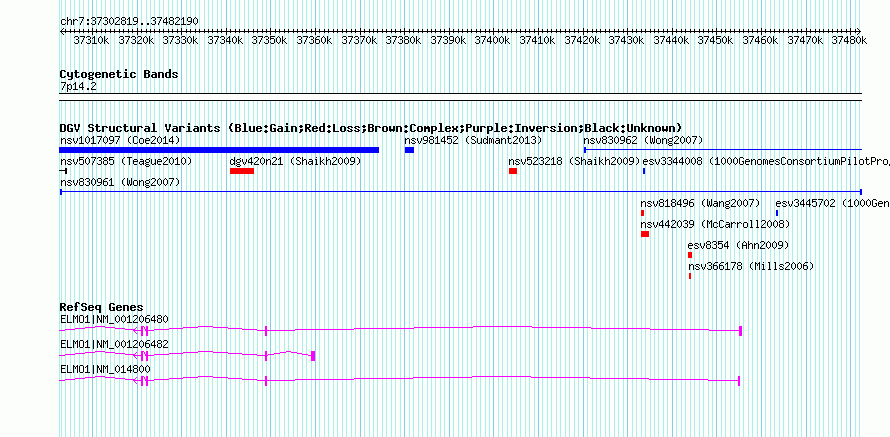Click the ELMO1|NM_014800 gene label
The height and width of the screenshot is (437, 890).
click(105, 369)
